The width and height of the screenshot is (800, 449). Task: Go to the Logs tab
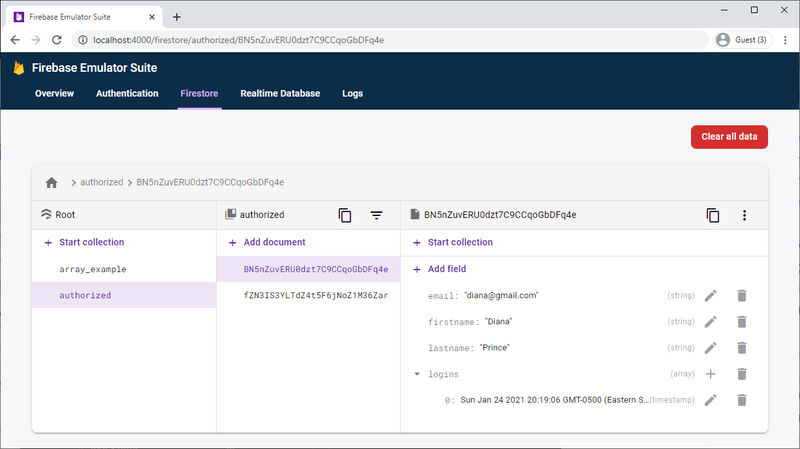coord(352,94)
